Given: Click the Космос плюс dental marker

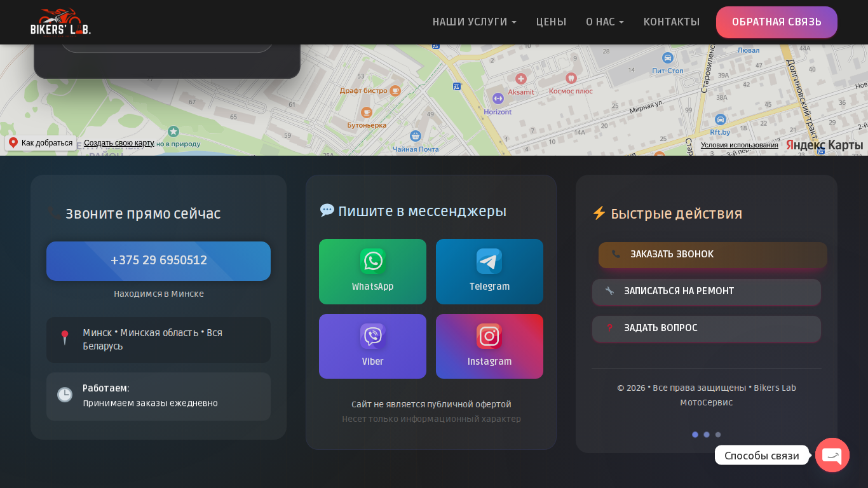Looking at the screenshot, I should point(571,78).
